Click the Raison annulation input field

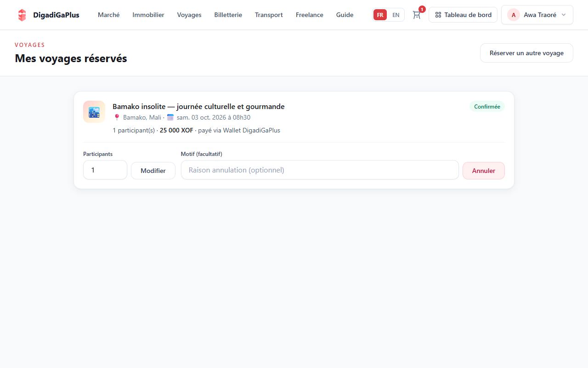[320, 170]
